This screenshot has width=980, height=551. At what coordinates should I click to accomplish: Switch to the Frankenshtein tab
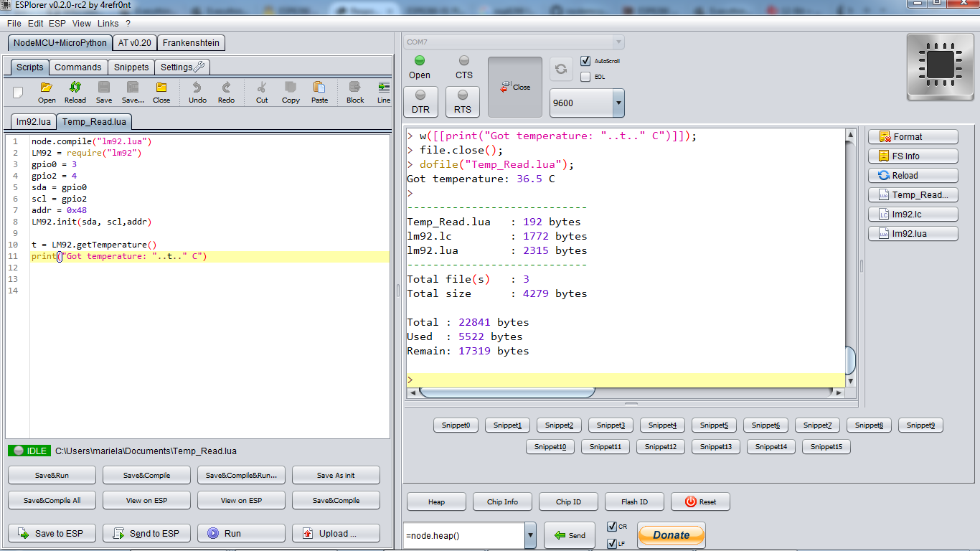tap(191, 43)
